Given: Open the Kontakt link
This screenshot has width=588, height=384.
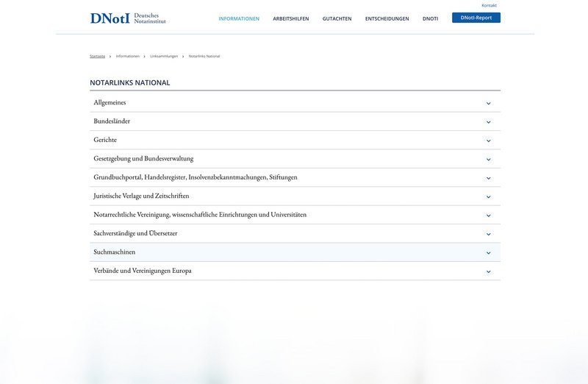Looking at the screenshot, I should coord(489,5).
